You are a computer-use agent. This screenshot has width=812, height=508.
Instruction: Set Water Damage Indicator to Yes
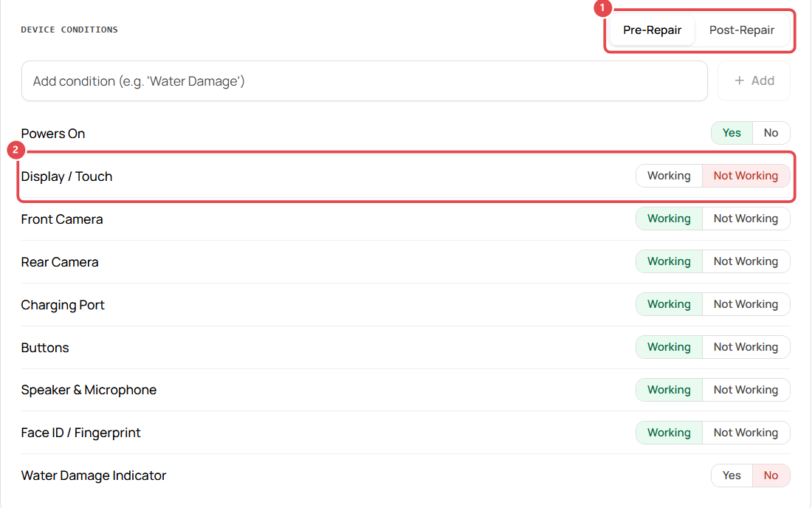click(x=732, y=476)
